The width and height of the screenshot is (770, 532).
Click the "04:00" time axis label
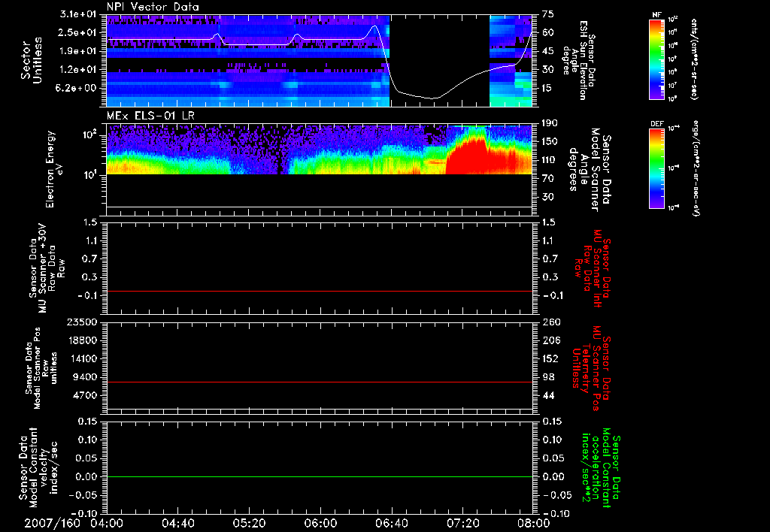tap(107, 523)
